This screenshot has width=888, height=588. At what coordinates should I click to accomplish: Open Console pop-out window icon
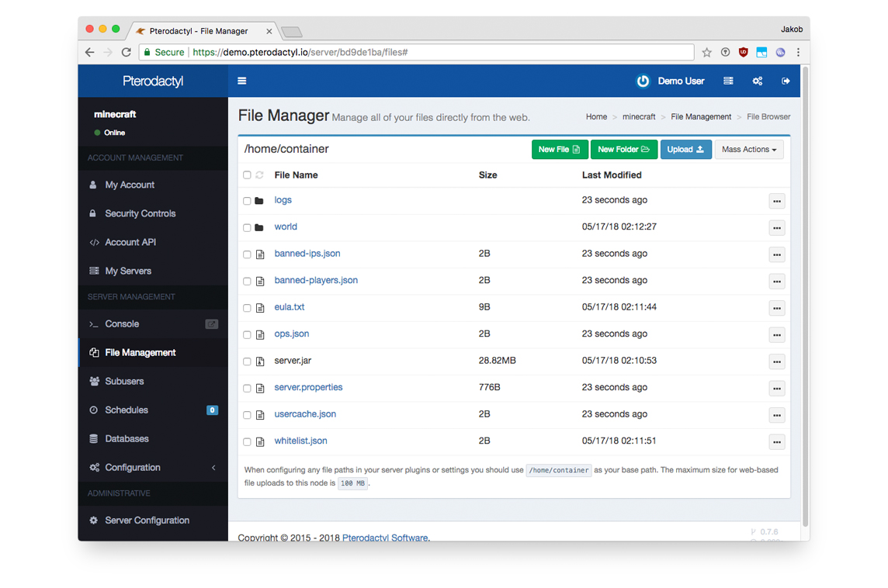(211, 323)
